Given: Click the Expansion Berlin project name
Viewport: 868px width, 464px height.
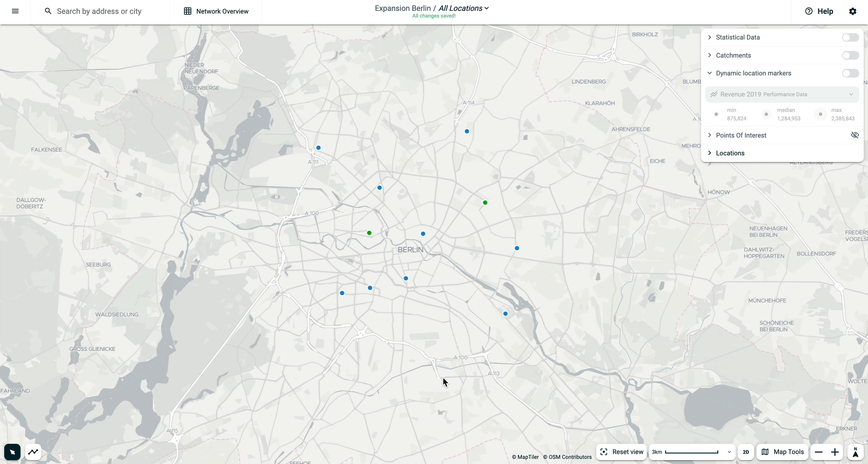Looking at the screenshot, I should 403,8.
